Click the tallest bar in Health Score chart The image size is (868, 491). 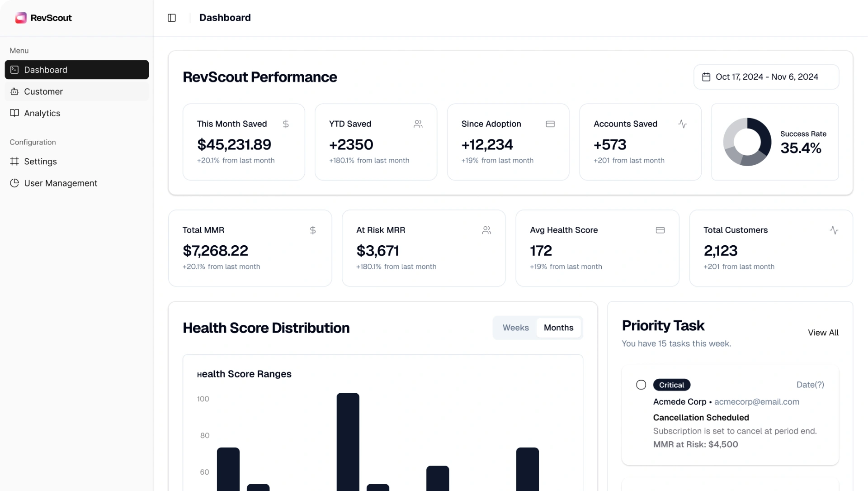348,442
